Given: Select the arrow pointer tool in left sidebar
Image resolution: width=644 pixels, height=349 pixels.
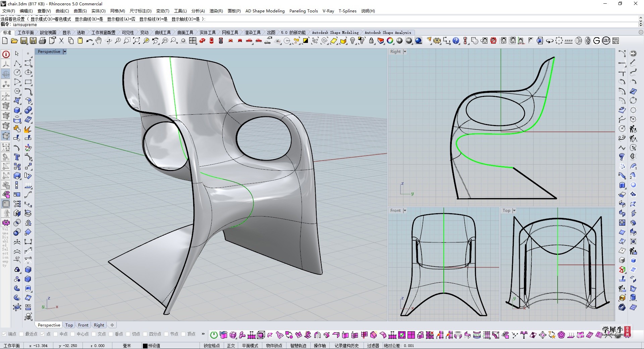Looking at the screenshot, I should pos(17,54).
